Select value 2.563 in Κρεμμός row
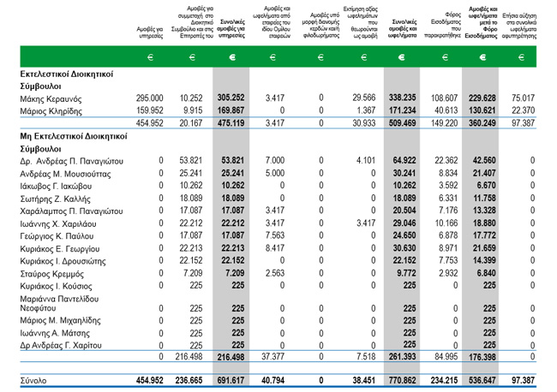 click(275, 273)
